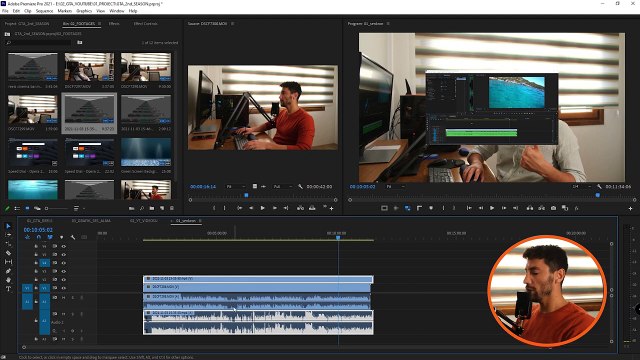640x360 pixels.
Task: Select the Type tool
Action: point(8,289)
